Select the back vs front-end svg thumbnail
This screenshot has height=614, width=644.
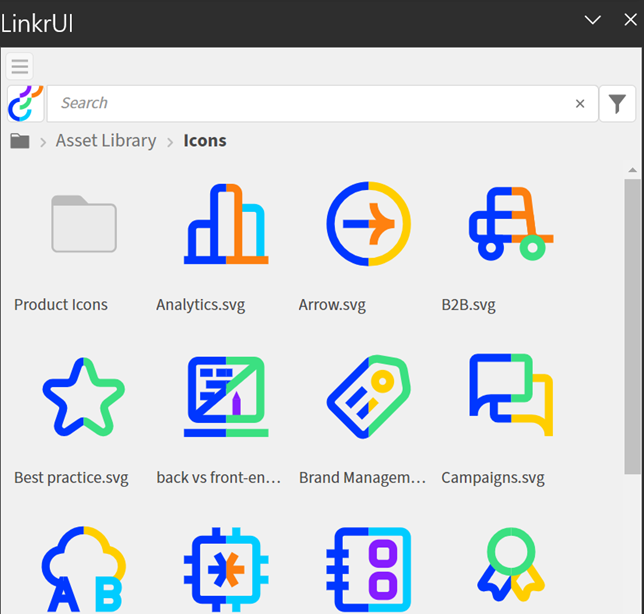click(226, 397)
